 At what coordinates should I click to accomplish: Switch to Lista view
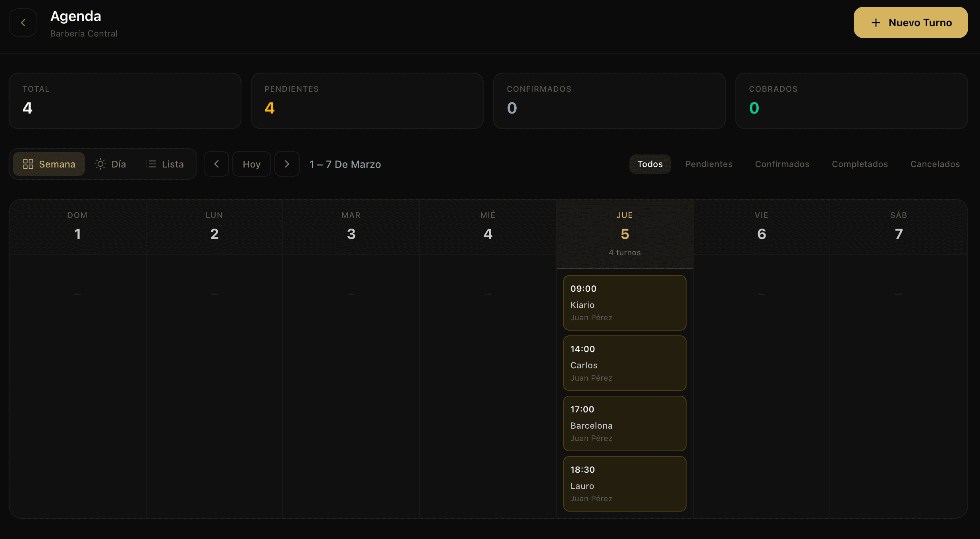pos(165,164)
